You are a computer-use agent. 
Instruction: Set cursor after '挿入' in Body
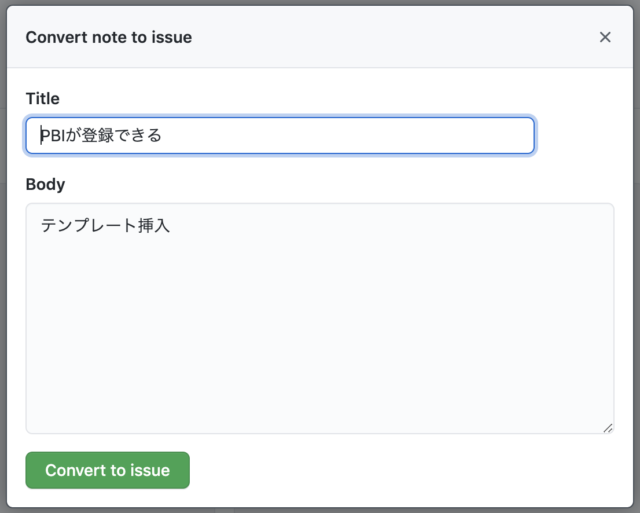[x=171, y=225]
